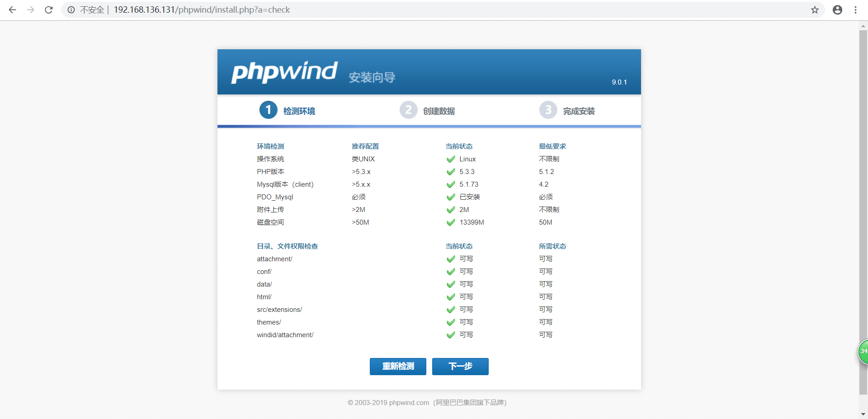Click the PDO_Mysql row label
This screenshot has height=419, width=868.
coord(275,197)
